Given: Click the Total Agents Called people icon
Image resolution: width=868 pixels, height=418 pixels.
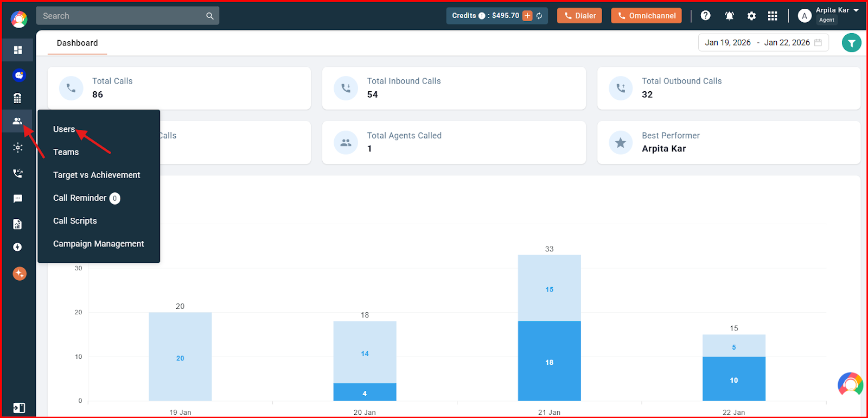Looking at the screenshot, I should click(x=346, y=143).
